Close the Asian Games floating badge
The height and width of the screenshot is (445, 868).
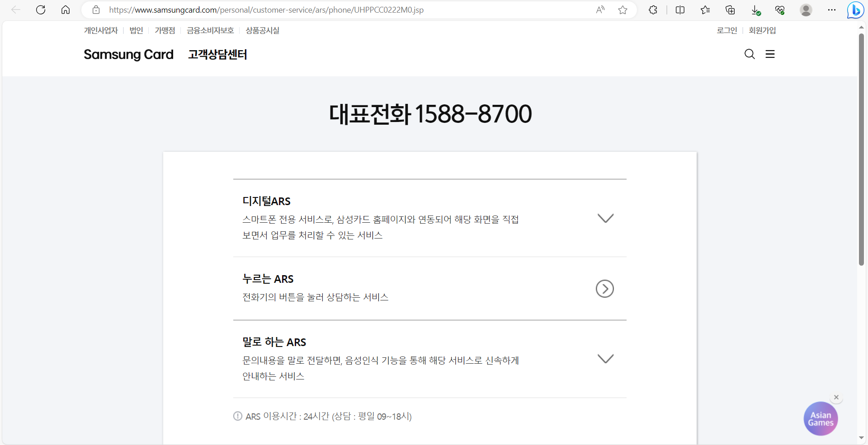(x=836, y=397)
